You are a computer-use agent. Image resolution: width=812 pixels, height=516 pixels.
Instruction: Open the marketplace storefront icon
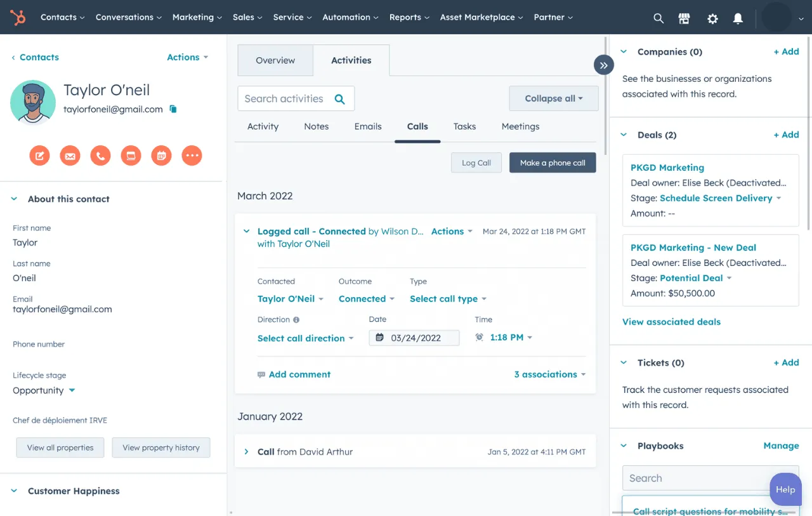684,18
